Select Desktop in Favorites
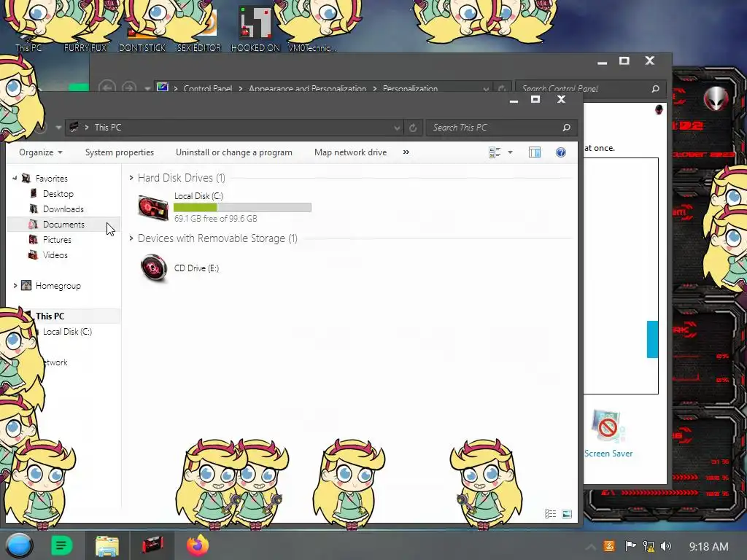This screenshot has width=747, height=560. click(58, 194)
